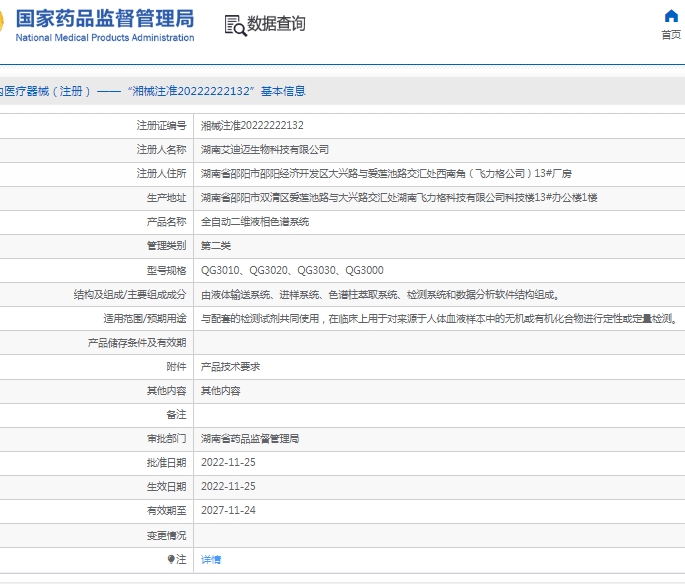Image resolution: width=685 pixels, height=584 pixels.
Task: Click the bullet icon beside 注 label
Action: (x=171, y=559)
